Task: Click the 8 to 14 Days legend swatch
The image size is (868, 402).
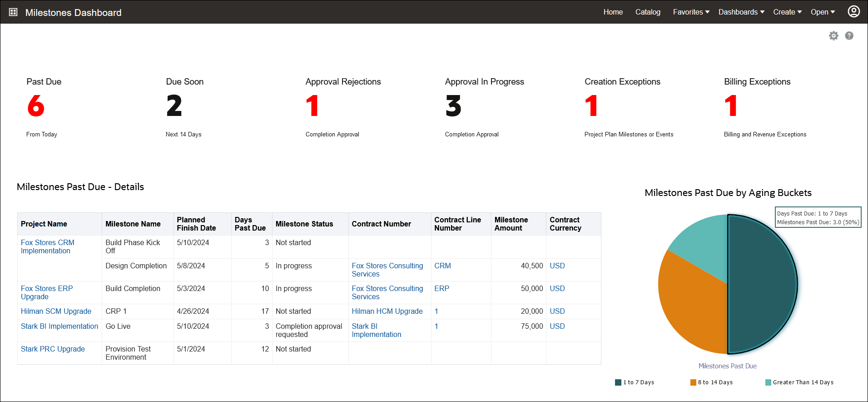Action: pyautogui.click(x=693, y=382)
